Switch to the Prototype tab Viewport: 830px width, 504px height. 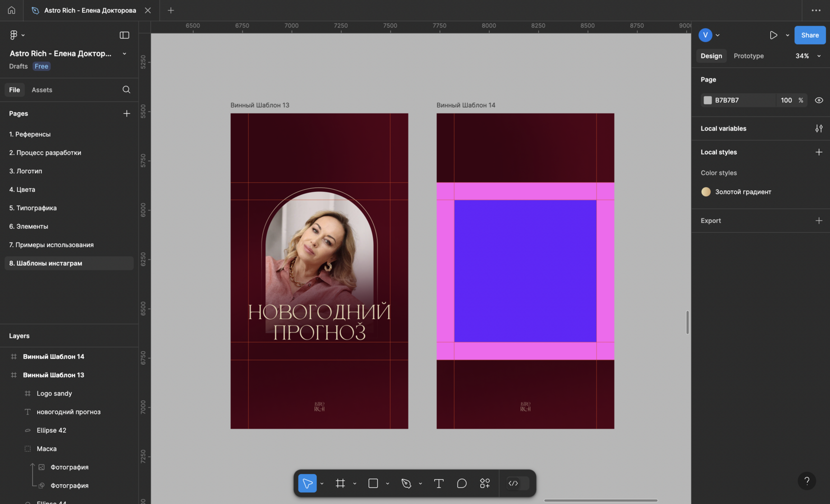(x=748, y=56)
